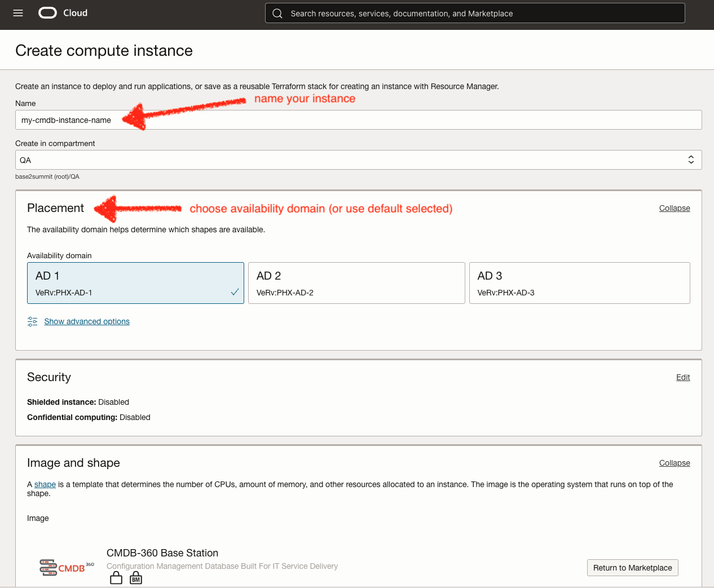Click the search resources and services field
Viewport: 714px width, 588px height.
click(x=475, y=14)
